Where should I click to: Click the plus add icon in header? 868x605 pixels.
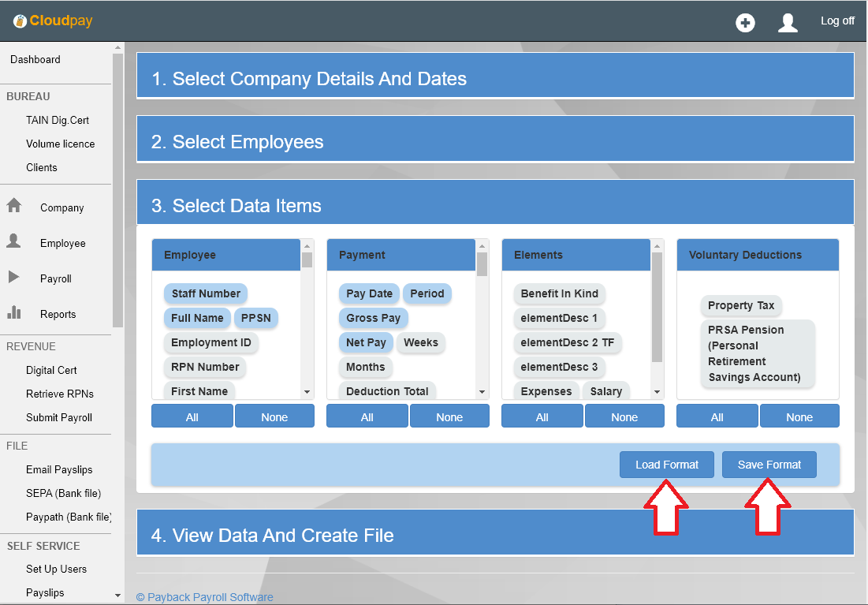pyautogui.click(x=745, y=23)
